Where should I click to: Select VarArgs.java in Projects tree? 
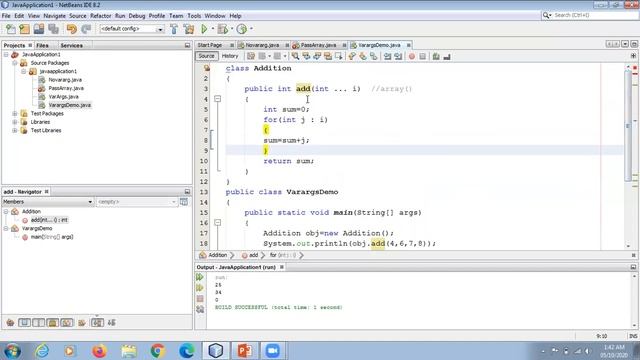coord(63,97)
